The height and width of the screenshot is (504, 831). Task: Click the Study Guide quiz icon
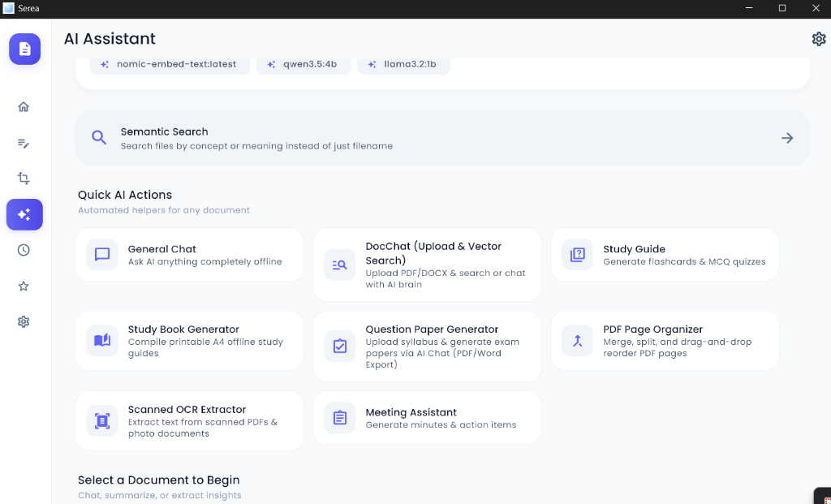pyautogui.click(x=577, y=254)
